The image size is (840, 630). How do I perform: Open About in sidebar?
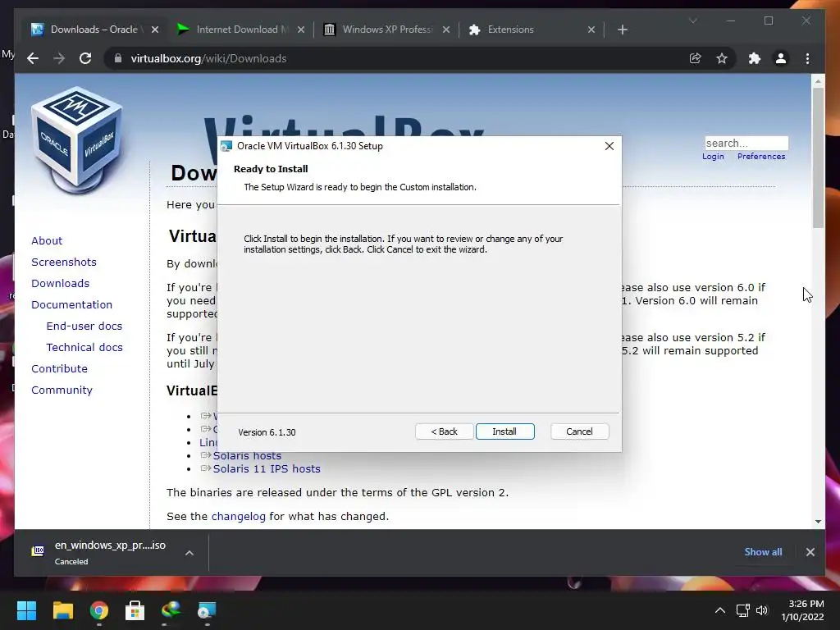pyautogui.click(x=47, y=240)
